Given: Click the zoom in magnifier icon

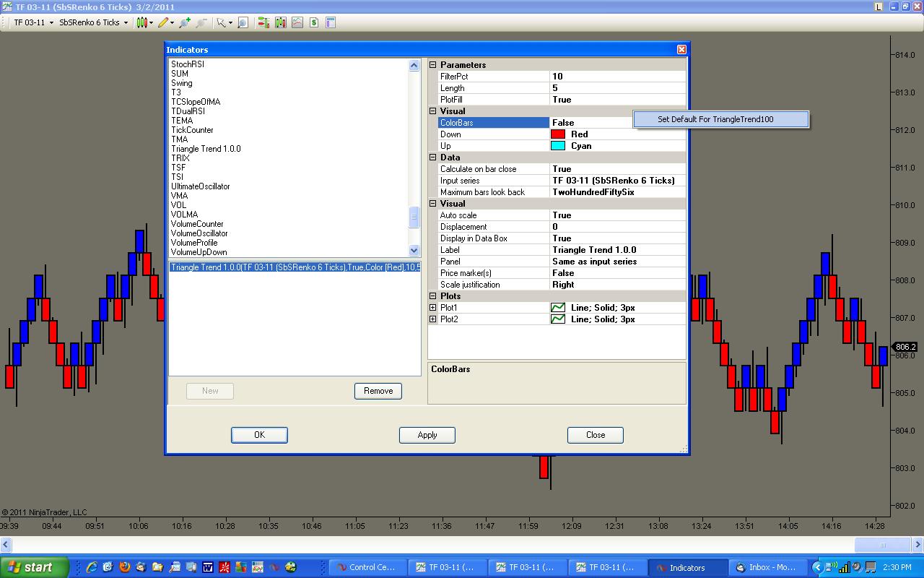Looking at the screenshot, I should [x=186, y=22].
